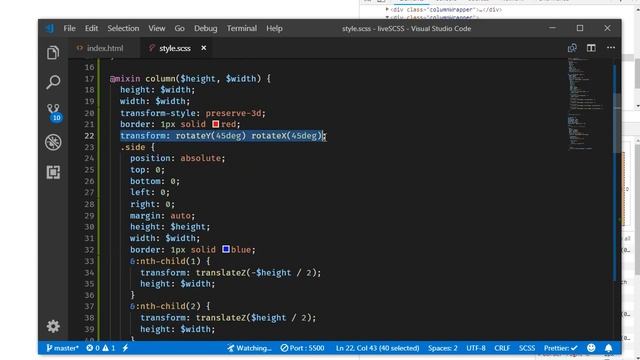Open the File menu
The image size is (640, 360).
(69, 28)
